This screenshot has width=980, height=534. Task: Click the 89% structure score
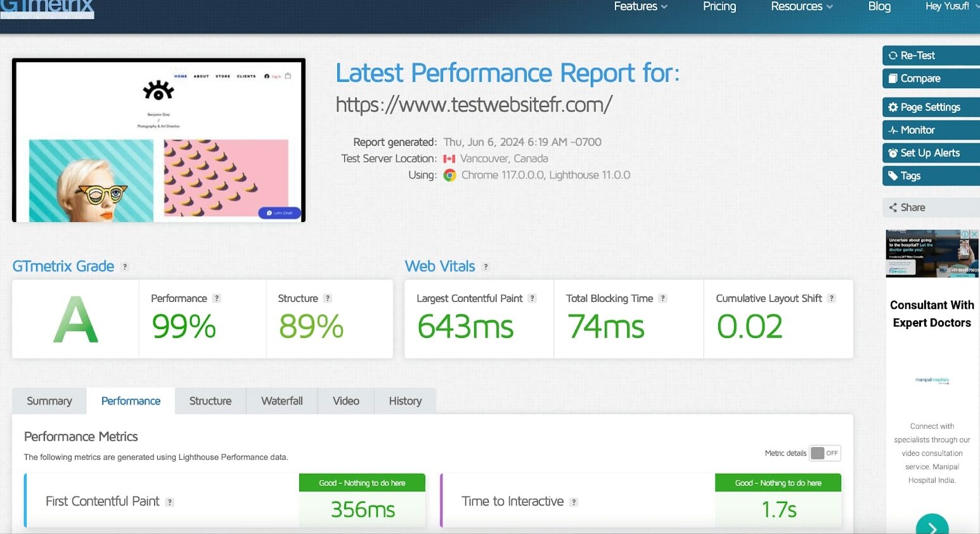coord(311,327)
